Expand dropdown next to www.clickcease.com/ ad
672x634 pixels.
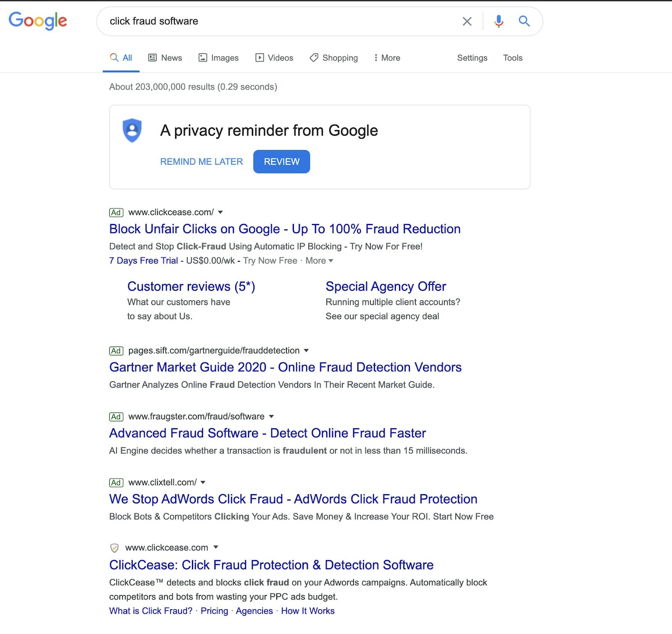coord(220,212)
